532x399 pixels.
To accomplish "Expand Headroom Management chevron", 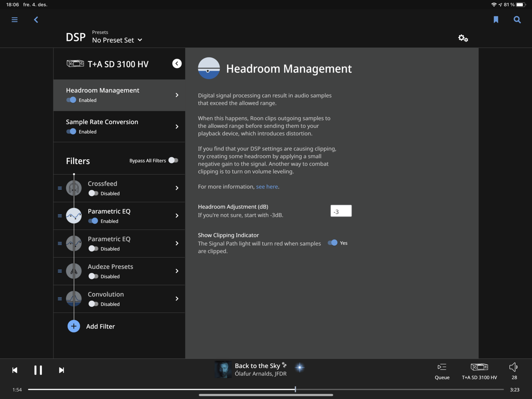I will coord(177,95).
